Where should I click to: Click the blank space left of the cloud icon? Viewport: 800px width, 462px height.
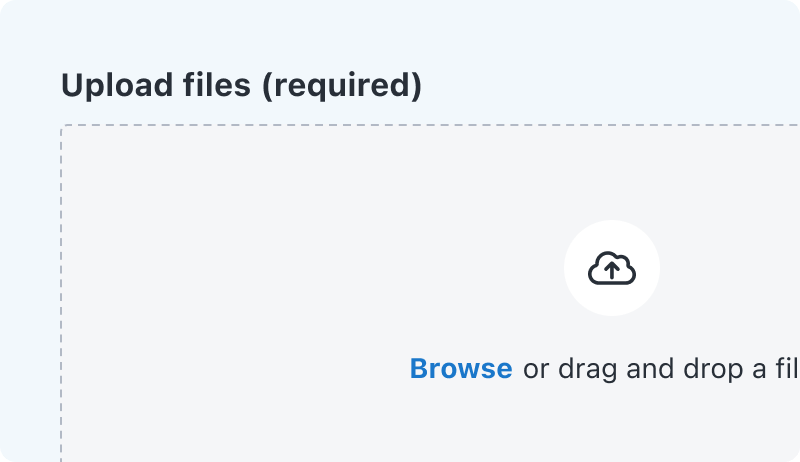click(x=400, y=268)
